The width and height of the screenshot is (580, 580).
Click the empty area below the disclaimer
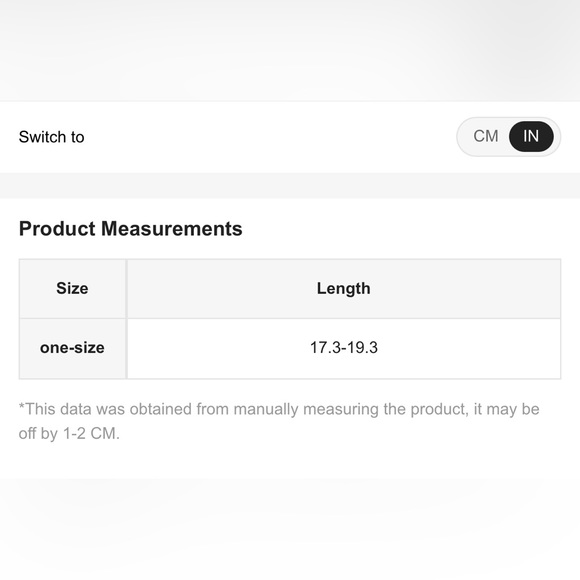[x=290, y=518]
